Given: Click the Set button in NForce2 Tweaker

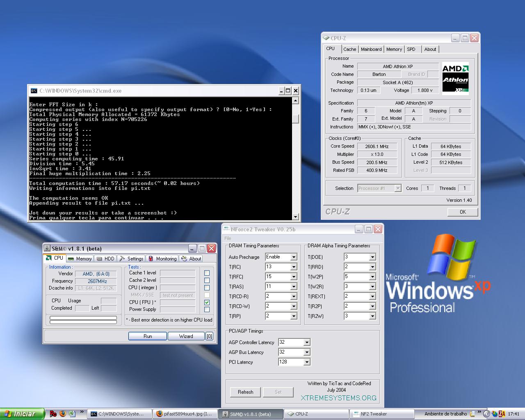Looking at the screenshot, I should point(278,392).
